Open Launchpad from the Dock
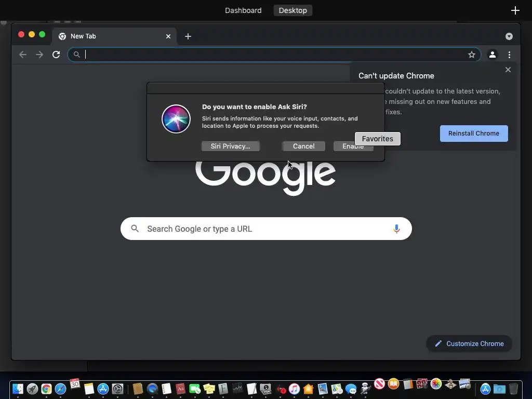Screen dimensions: 532x399 [x=32, y=389]
